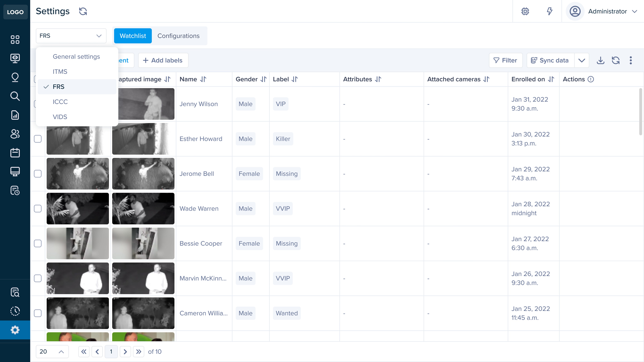The width and height of the screenshot is (644, 362).
Task: Open the dashboard grid icon in sidebar
Action: coord(15,39)
